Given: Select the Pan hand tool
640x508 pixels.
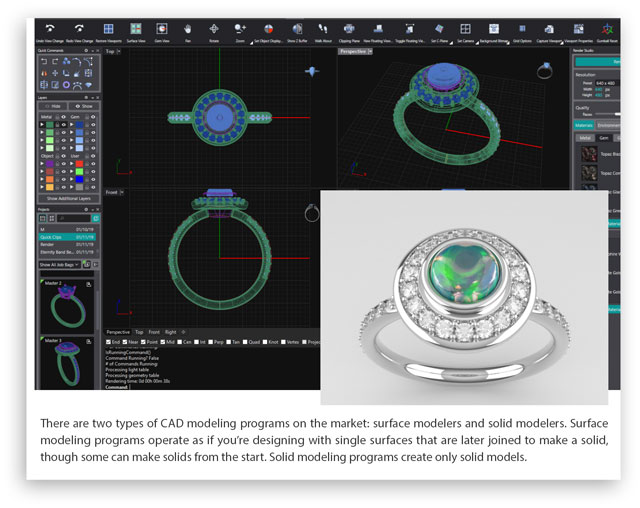Looking at the screenshot, I should 188,29.
